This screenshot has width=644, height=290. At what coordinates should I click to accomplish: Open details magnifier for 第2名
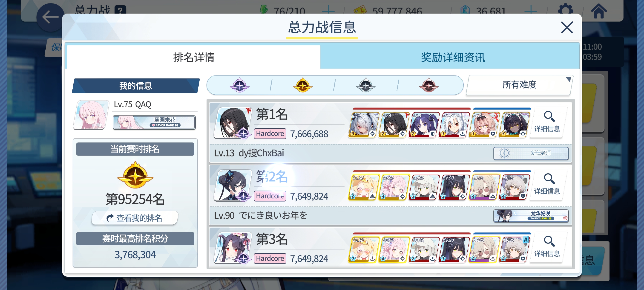click(x=547, y=185)
